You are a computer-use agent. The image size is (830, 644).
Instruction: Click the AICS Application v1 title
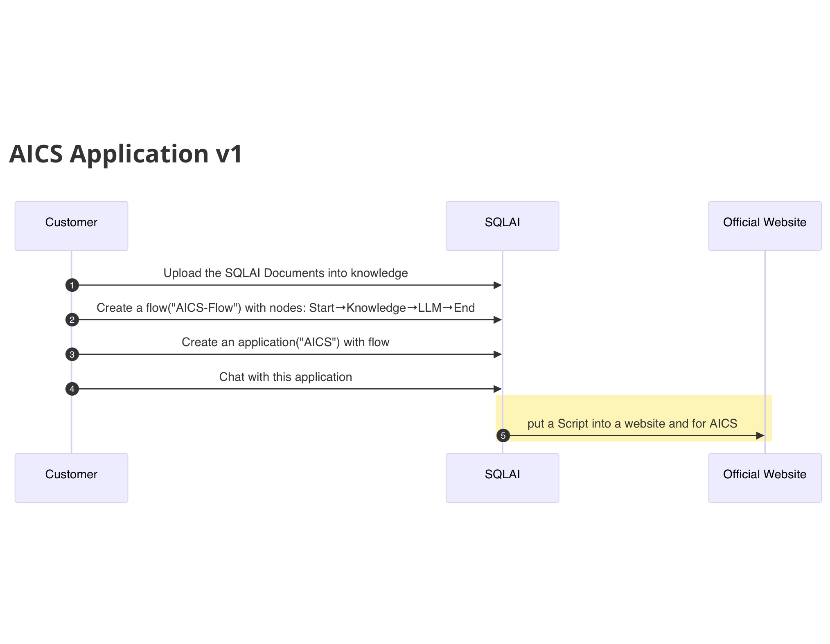pos(126,154)
